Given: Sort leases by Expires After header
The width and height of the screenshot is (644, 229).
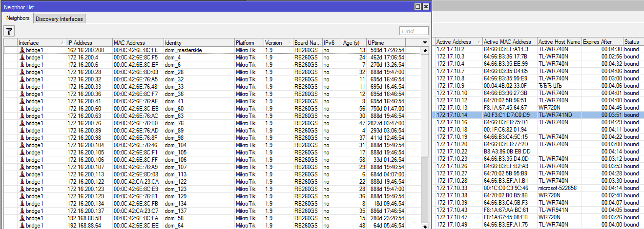Looking at the screenshot, I should pos(602,42).
